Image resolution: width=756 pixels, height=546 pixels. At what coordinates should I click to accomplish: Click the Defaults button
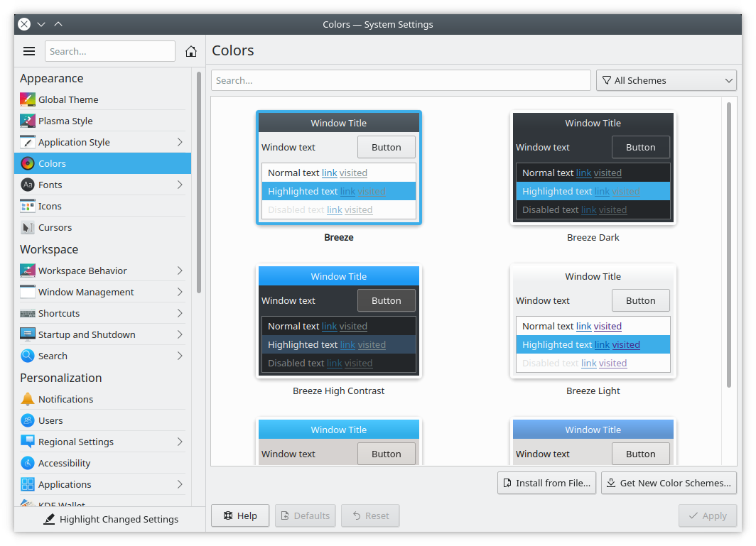point(306,515)
